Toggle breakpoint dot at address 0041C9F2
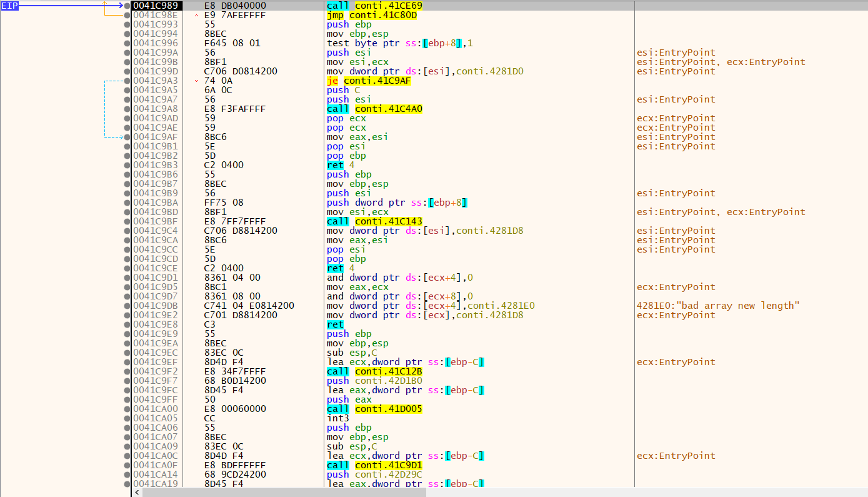868x497 pixels. pyautogui.click(x=127, y=371)
